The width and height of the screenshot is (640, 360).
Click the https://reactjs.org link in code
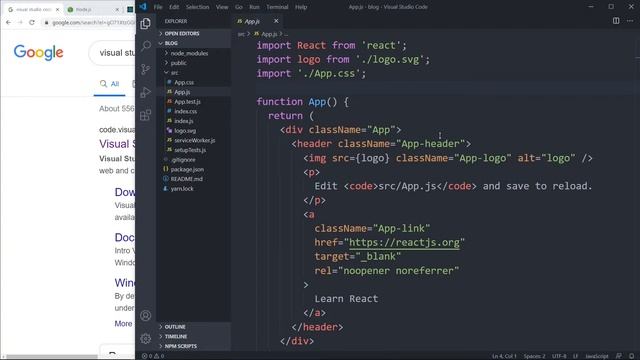(404, 242)
